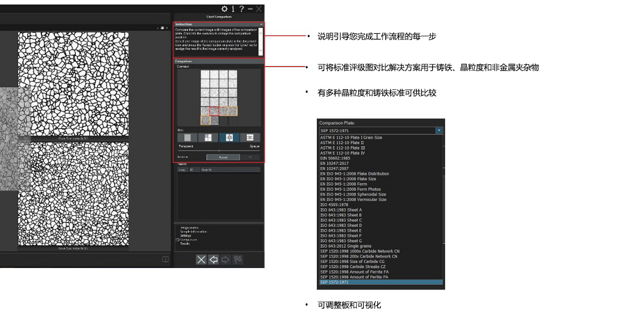Go back with the left arrow button

[213, 260]
